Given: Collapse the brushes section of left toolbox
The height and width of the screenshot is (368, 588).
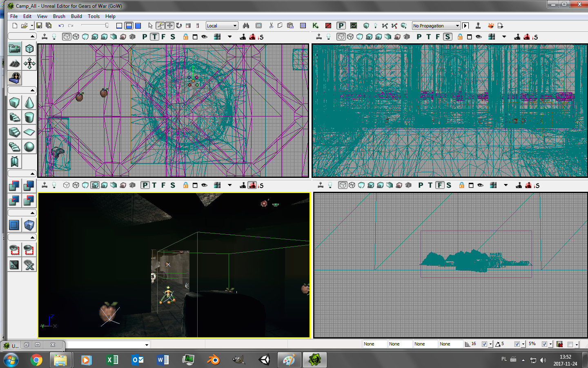Looking at the screenshot, I should point(22,90).
